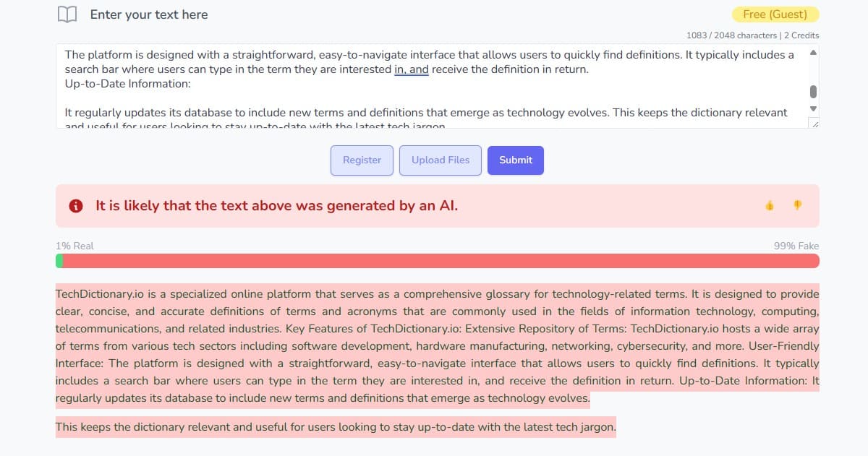Choose Upload Files

point(441,160)
